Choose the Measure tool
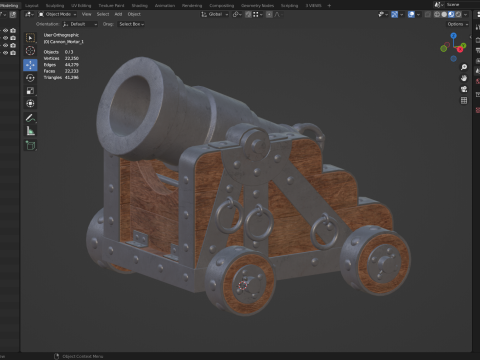This screenshot has width=480, height=360. (x=30, y=131)
